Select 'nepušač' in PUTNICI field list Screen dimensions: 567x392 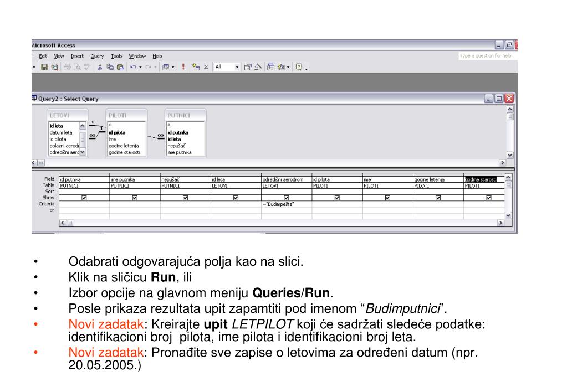(x=176, y=146)
